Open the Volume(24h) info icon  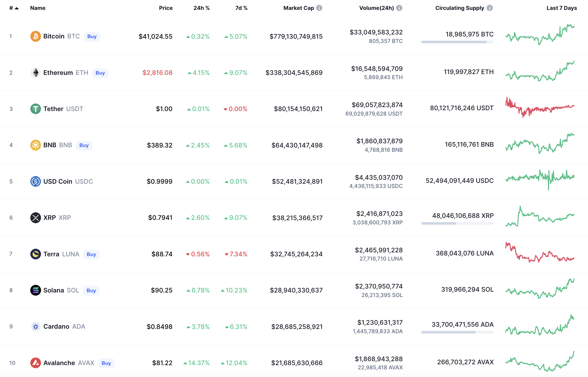click(x=399, y=8)
